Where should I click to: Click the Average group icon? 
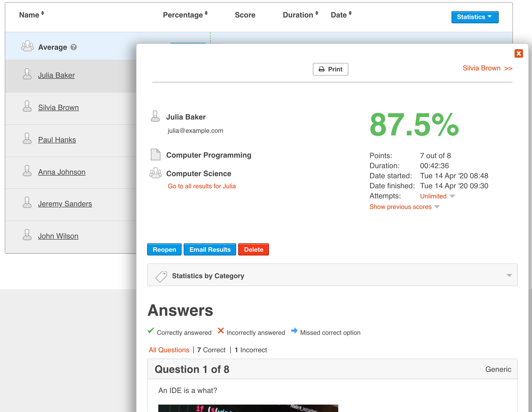27,46
